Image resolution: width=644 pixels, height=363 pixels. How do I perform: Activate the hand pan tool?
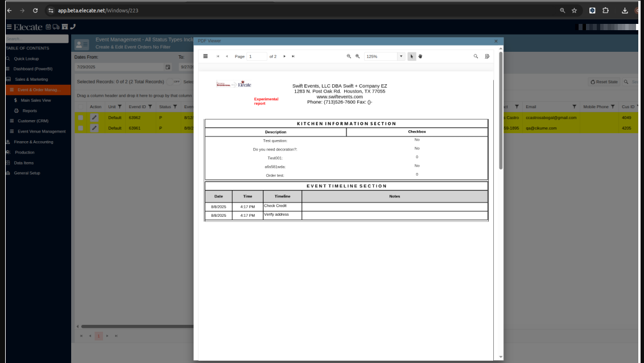click(420, 56)
